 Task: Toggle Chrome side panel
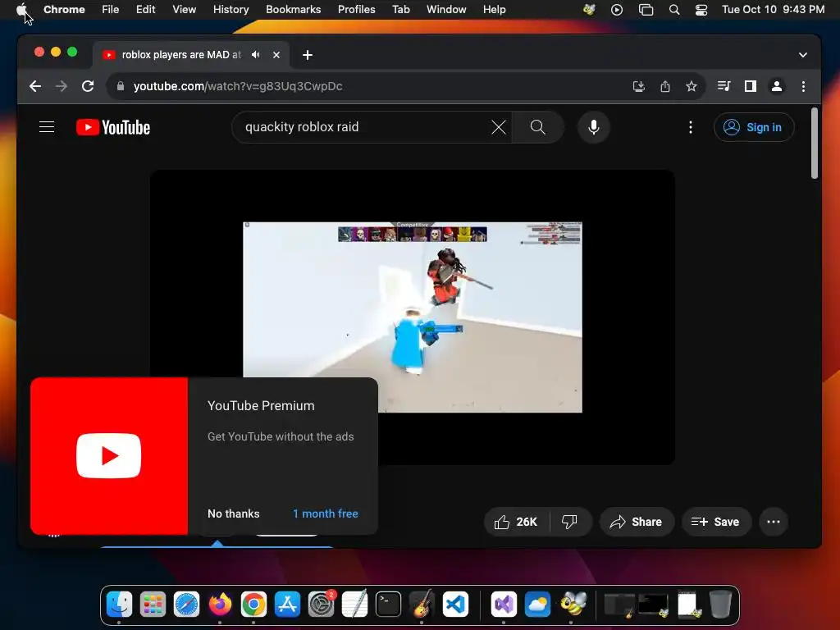(x=751, y=86)
